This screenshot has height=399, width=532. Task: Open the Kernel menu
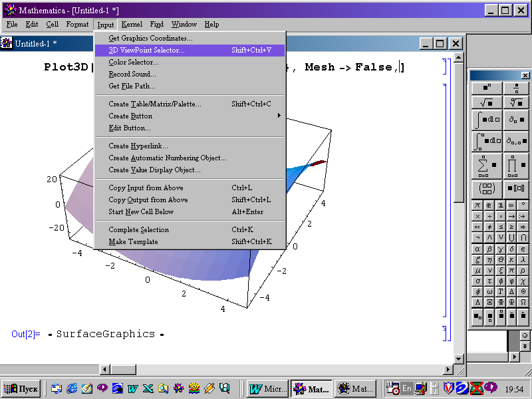pos(132,25)
